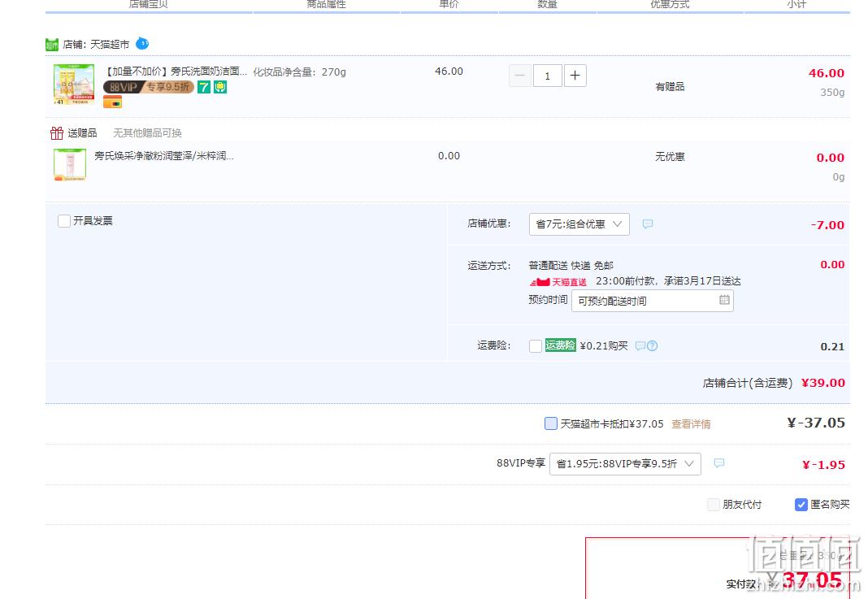Click the comment icon beside 88VIP dropdown
Screen dimensions: 868x599
pyautogui.click(x=719, y=462)
